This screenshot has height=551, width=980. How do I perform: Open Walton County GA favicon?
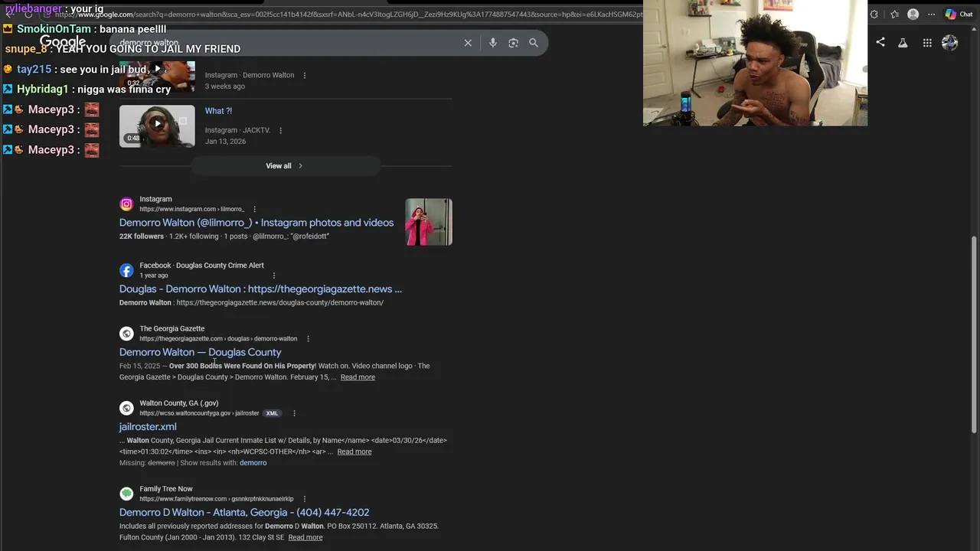click(x=126, y=408)
